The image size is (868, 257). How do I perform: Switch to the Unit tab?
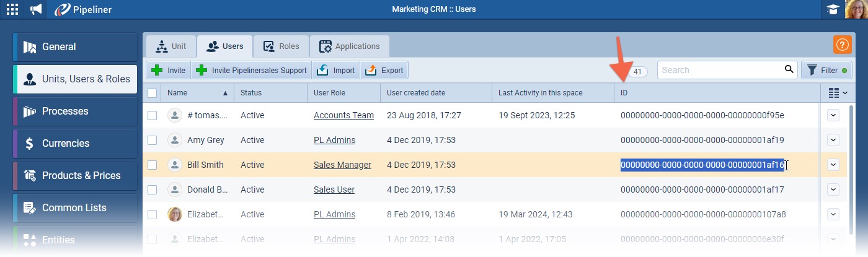(x=171, y=46)
